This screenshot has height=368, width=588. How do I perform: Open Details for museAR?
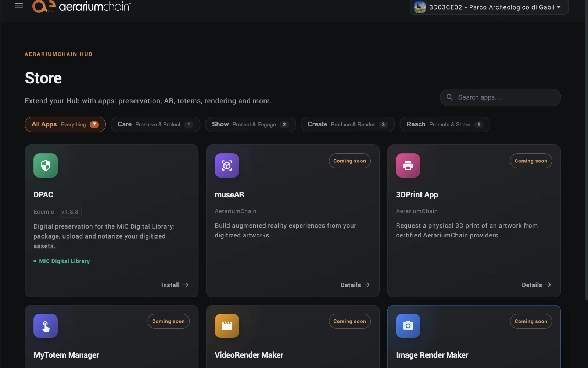(355, 285)
